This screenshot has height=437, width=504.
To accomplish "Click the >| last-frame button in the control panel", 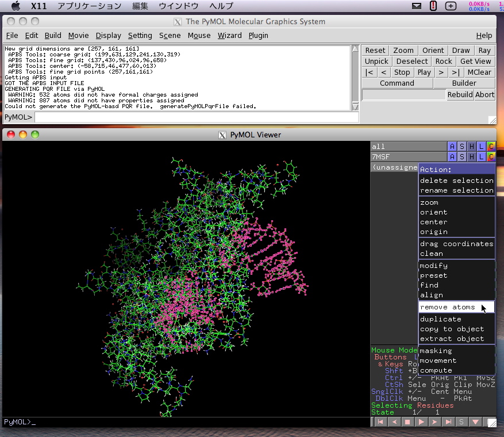I will tap(456, 72).
